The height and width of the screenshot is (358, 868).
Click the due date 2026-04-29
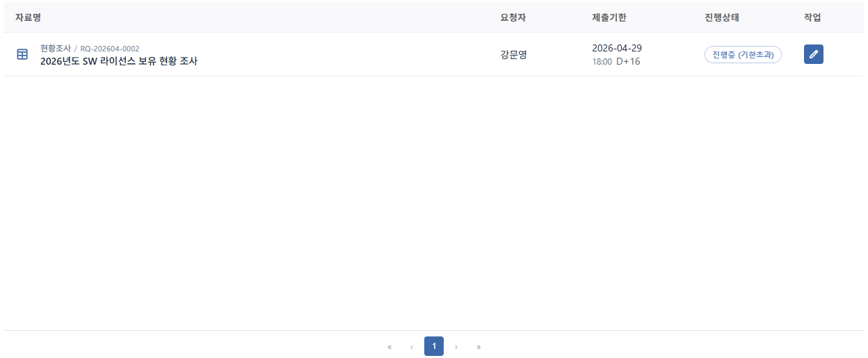(617, 48)
